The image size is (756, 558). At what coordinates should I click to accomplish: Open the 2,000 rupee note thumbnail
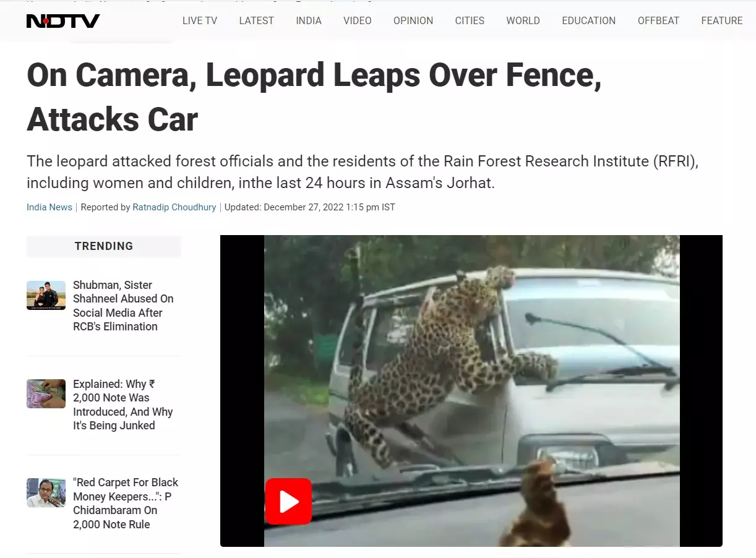tap(46, 393)
